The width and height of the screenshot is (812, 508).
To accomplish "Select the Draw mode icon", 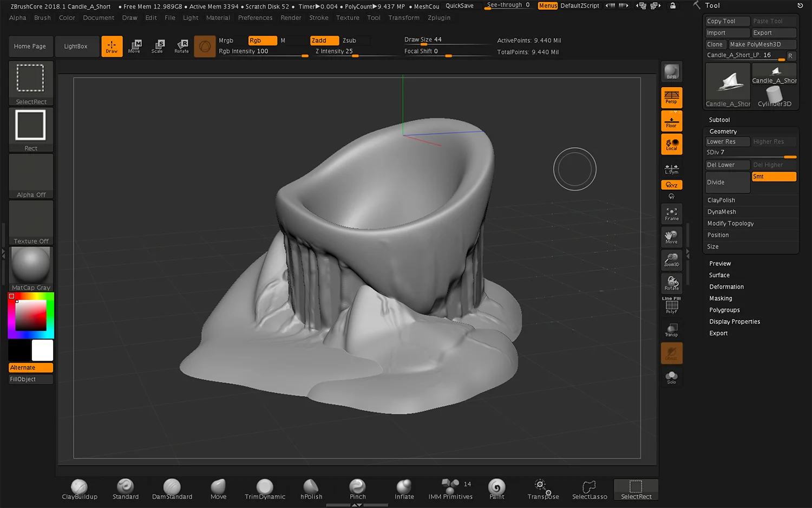I will tap(112, 46).
